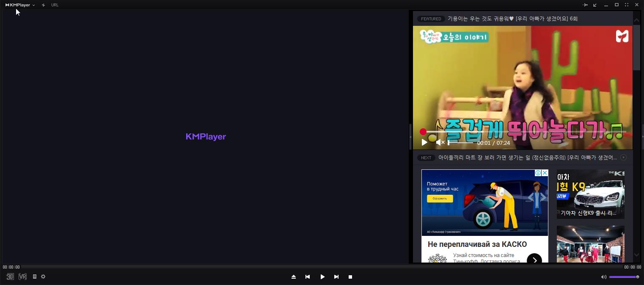Click the NEXT badge label
The width and height of the screenshot is (644, 285).
pos(426,158)
